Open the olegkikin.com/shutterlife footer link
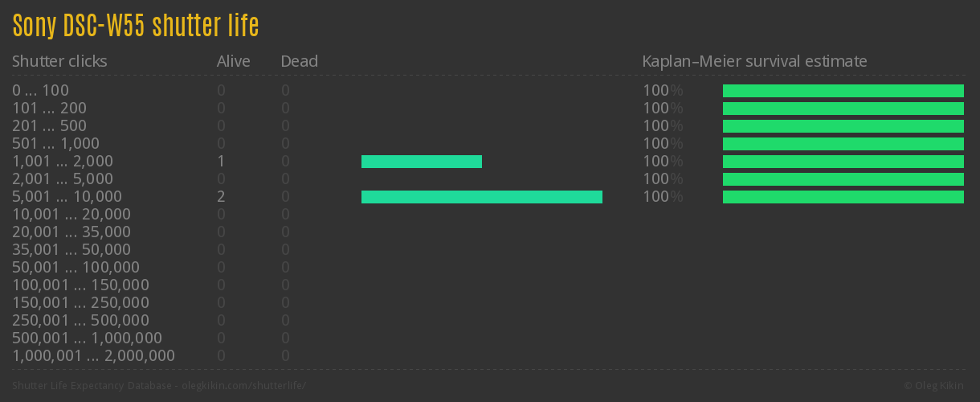The image size is (980, 402). pos(243,386)
